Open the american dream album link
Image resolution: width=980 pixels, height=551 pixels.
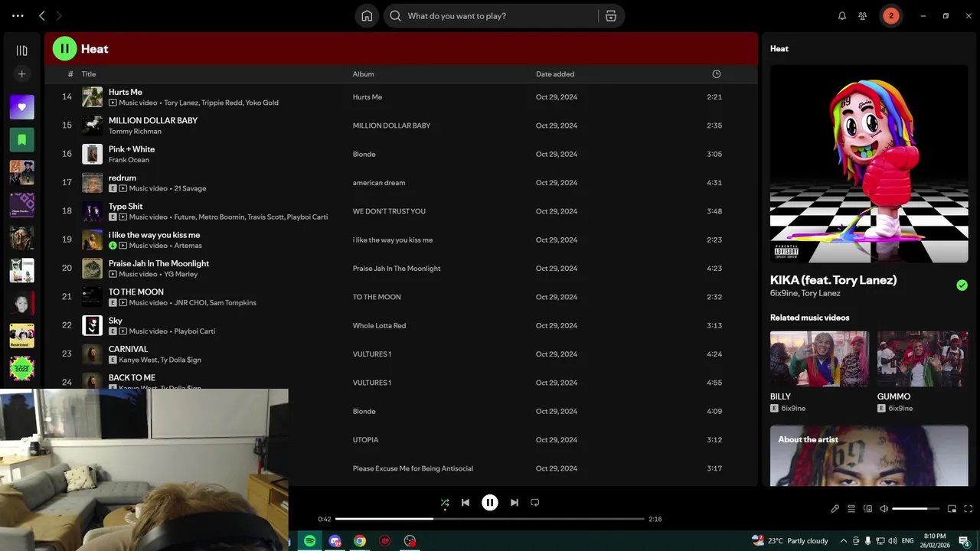tap(379, 183)
